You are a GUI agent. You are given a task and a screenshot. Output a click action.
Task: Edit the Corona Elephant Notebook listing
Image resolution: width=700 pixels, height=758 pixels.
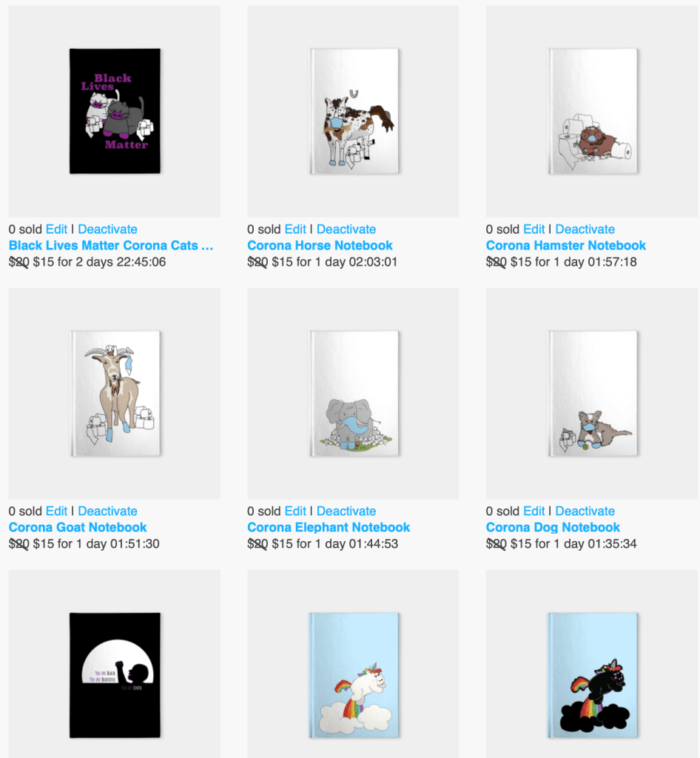[x=295, y=511]
